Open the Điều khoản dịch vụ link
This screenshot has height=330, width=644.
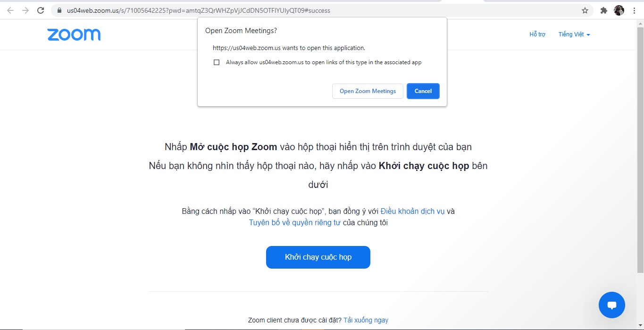tap(412, 211)
